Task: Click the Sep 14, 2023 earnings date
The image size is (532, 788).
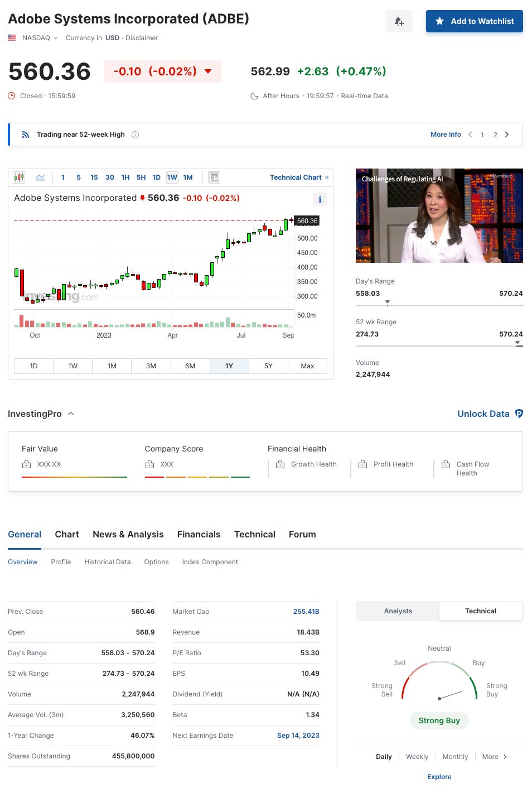Action: (x=298, y=736)
